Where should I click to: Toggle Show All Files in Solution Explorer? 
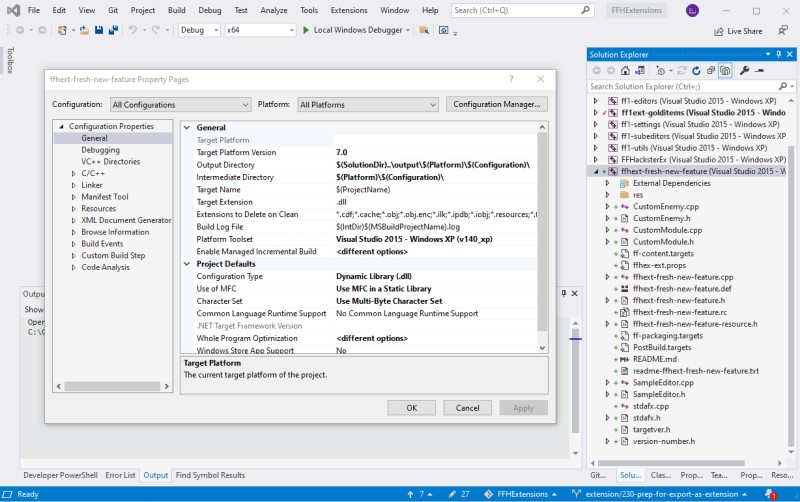725,70
